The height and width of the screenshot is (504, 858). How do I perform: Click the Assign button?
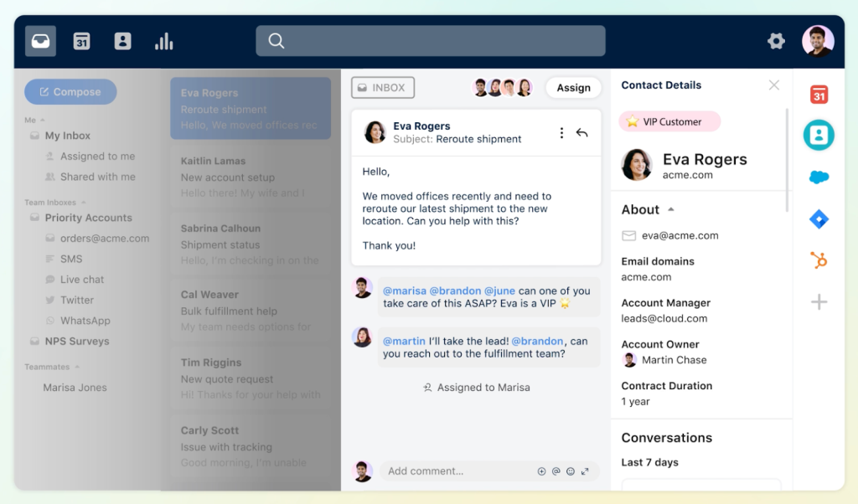573,88
